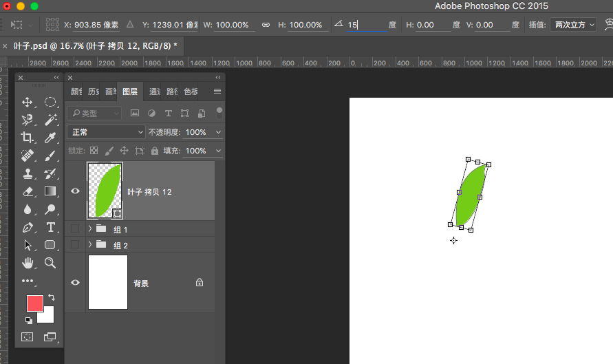This screenshot has height=364, width=613.
Task: Select the Type tool
Action: 50,227
